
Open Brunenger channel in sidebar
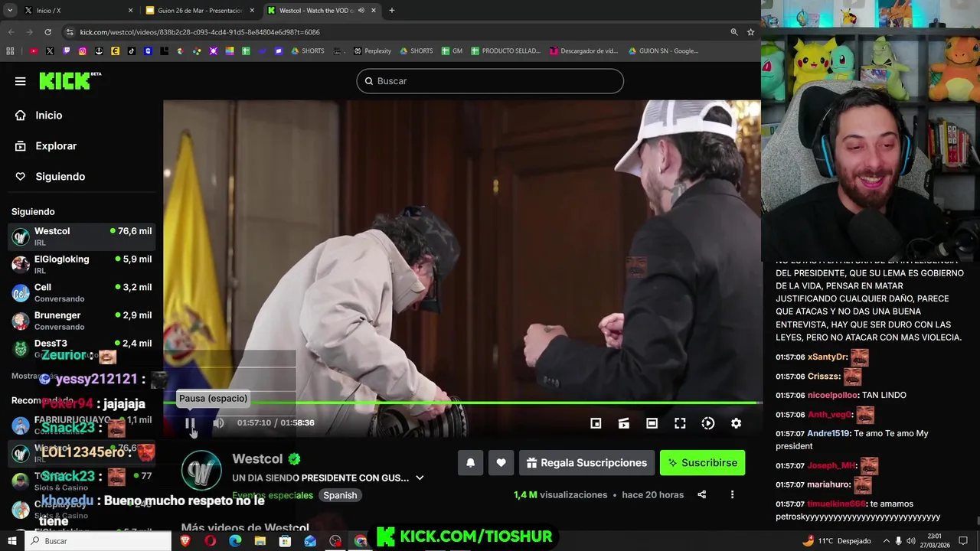[x=81, y=321]
